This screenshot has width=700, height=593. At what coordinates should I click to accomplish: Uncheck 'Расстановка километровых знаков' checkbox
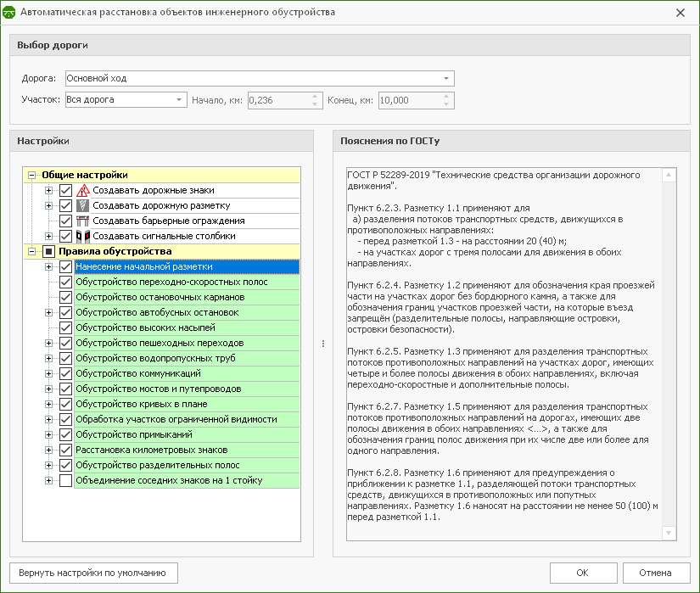(x=65, y=450)
